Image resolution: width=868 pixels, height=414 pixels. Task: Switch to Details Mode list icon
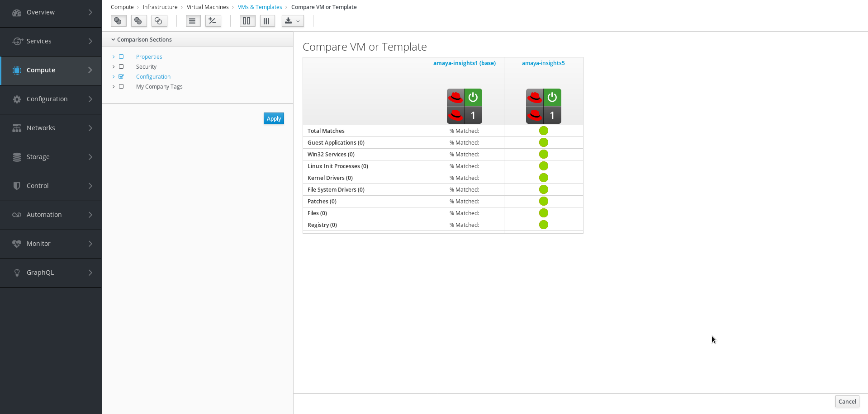point(193,21)
